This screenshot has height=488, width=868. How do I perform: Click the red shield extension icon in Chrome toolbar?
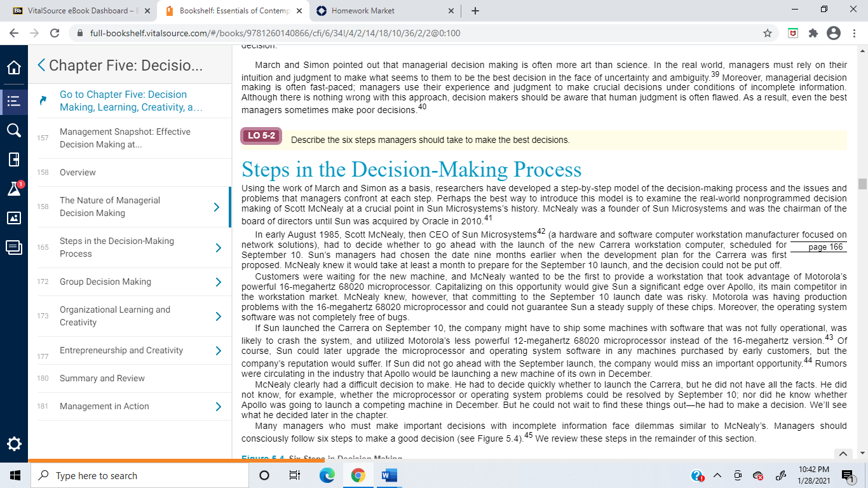click(792, 33)
